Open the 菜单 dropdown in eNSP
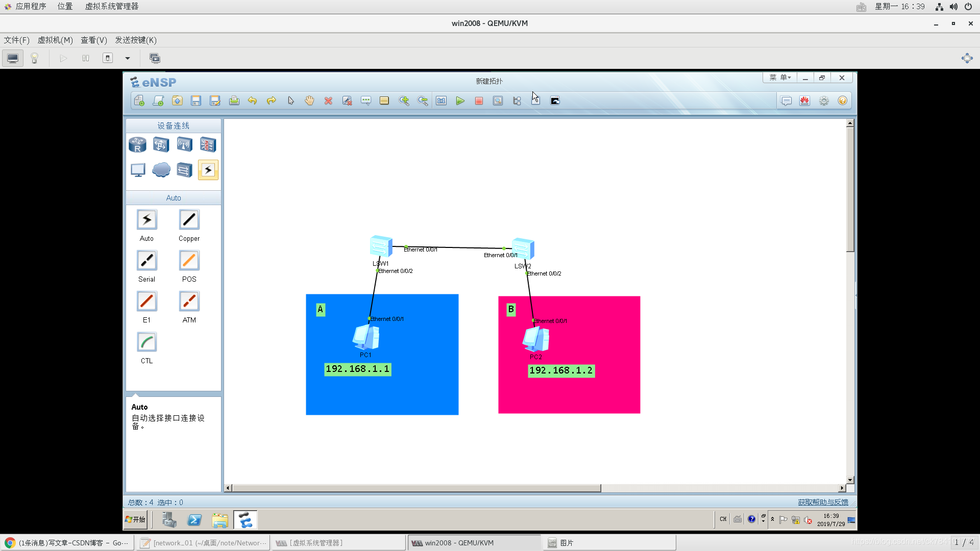 [780, 78]
